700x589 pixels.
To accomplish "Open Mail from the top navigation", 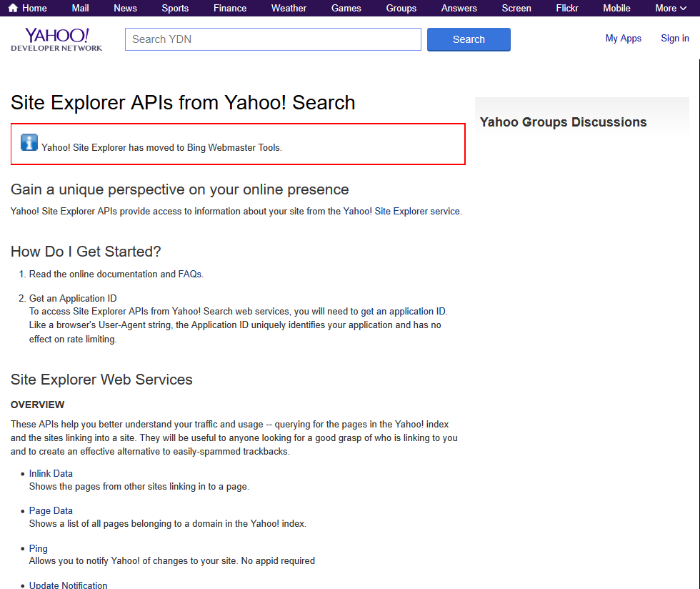I will click(x=80, y=8).
